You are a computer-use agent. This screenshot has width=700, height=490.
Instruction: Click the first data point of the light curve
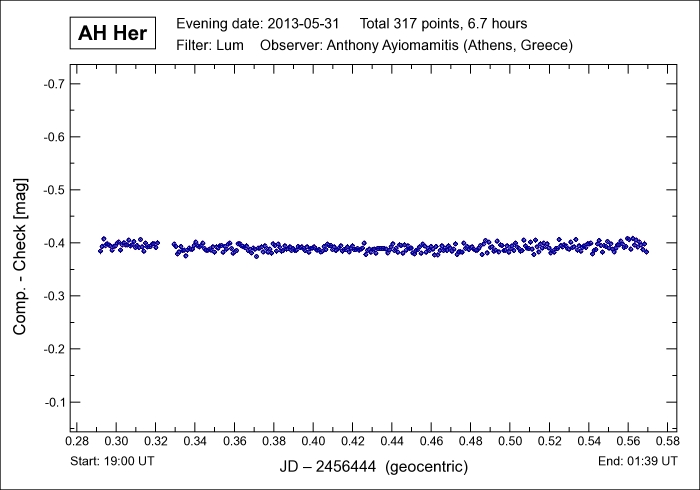click(x=100, y=250)
